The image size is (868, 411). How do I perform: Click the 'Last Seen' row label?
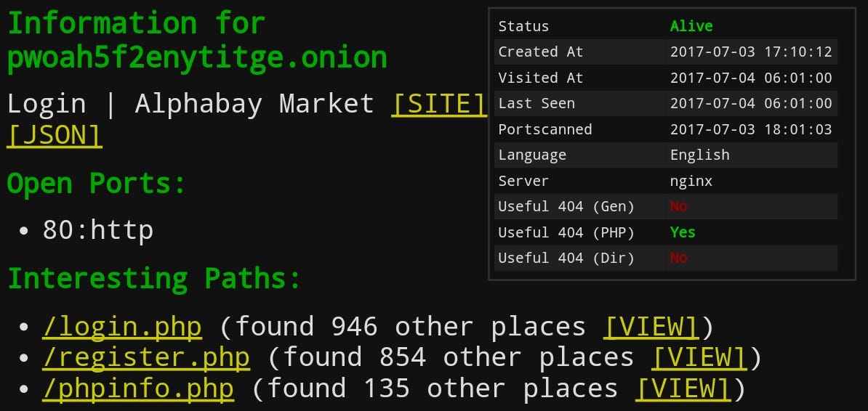coord(537,103)
